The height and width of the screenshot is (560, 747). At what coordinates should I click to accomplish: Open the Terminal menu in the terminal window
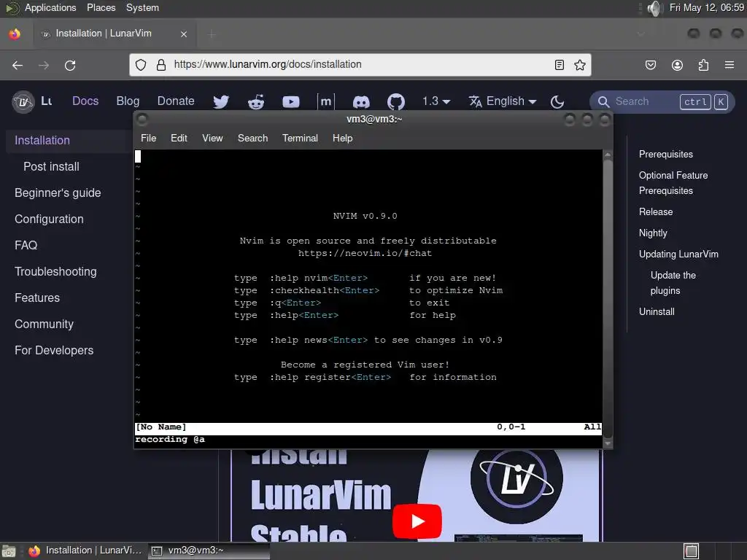[300, 138]
